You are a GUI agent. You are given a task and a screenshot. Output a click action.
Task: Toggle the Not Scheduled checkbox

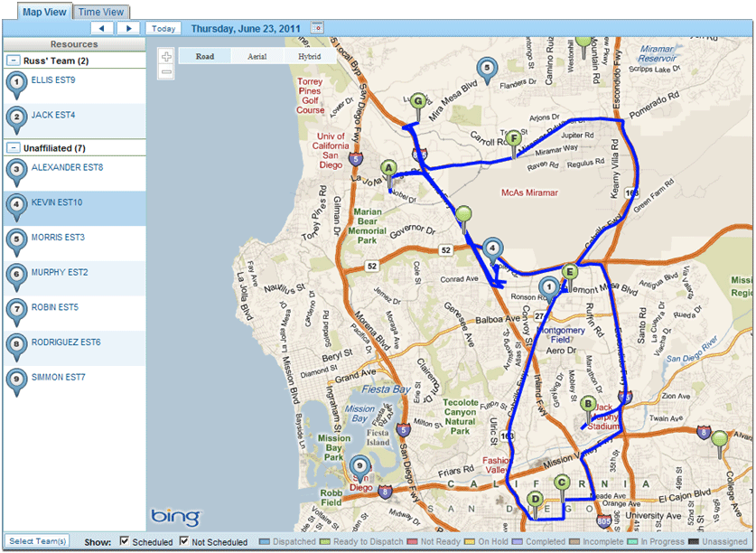pyautogui.click(x=184, y=541)
